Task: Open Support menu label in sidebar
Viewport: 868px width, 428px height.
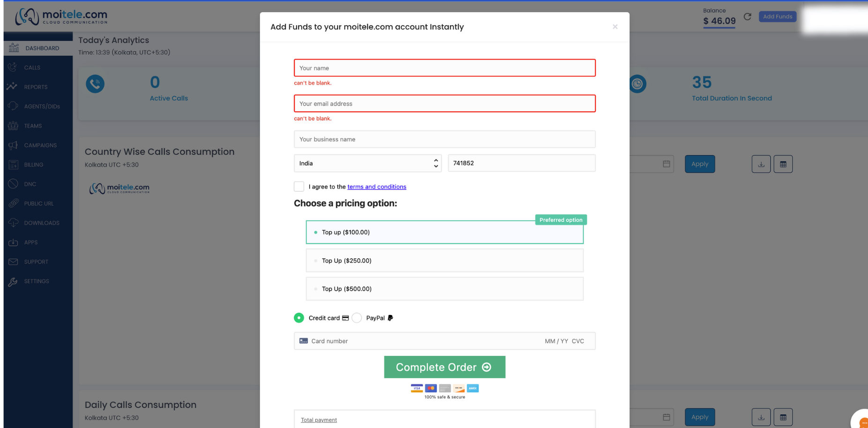Action: (36, 262)
